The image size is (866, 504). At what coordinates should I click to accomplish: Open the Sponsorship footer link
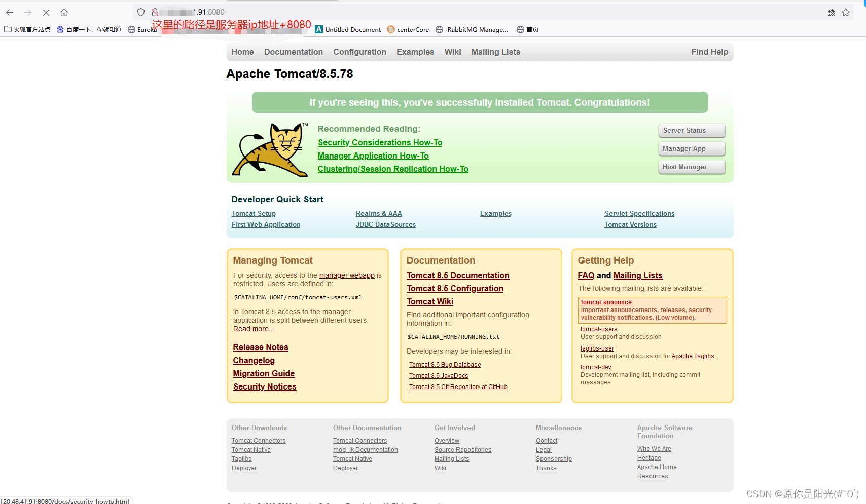point(554,459)
